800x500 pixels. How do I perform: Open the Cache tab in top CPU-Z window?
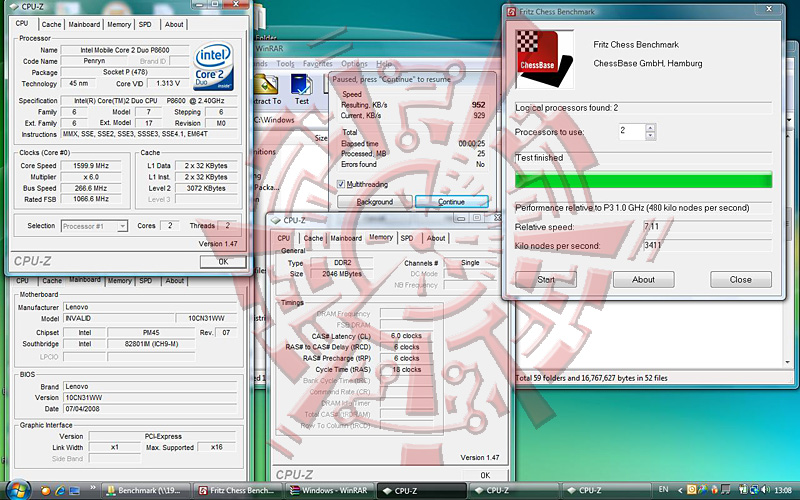[51, 24]
